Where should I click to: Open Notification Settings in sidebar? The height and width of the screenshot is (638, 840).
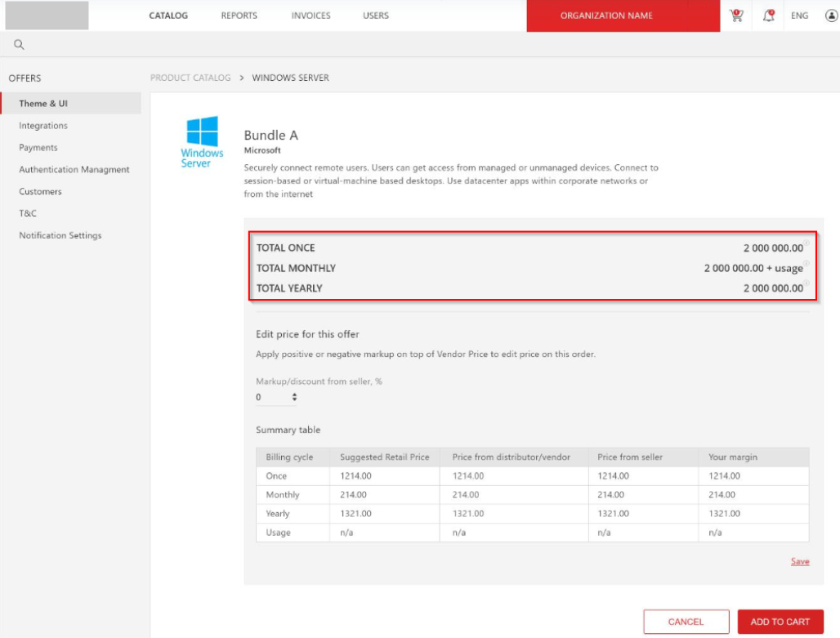tap(60, 235)
